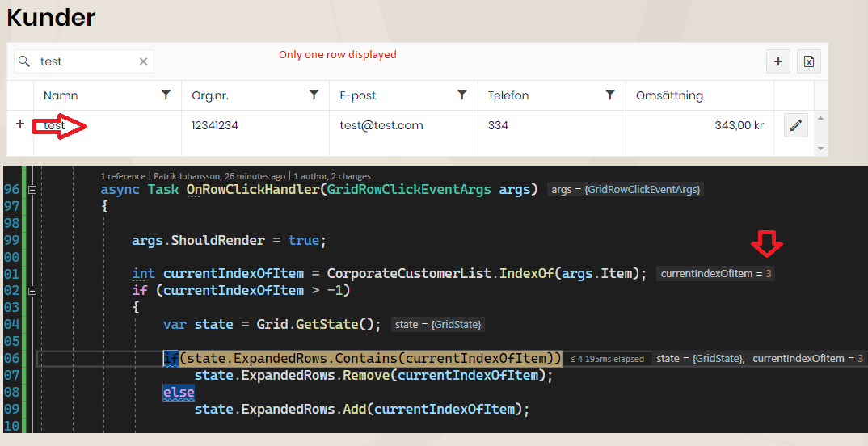The height and width of the screenshot is (446, 868).
Task: Click the '≤ 4 195ms elapsed' PerfTip
Action: point(607,359)
